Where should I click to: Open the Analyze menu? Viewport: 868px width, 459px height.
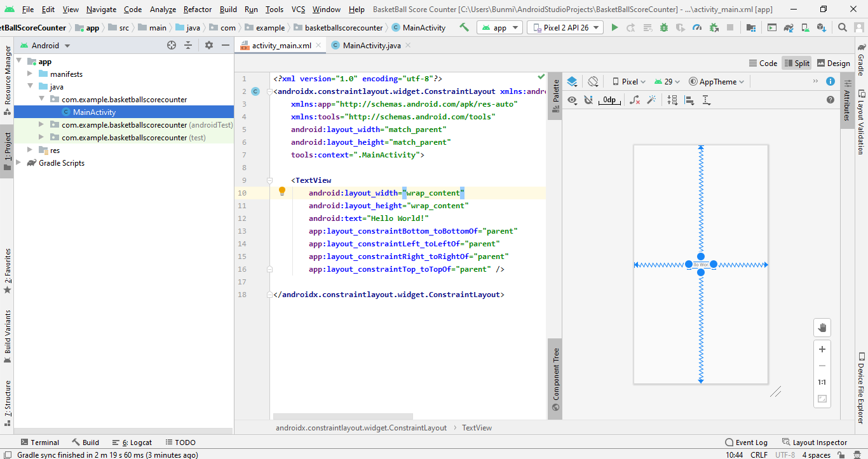pyautogui.click(x=163, y=9)
